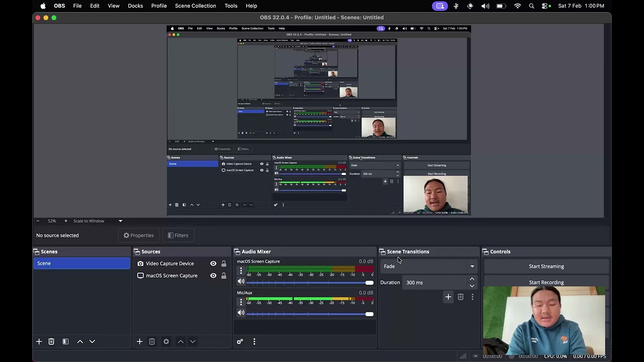Click the CPU: 0.0% status text
This screenshot has width=644, height=362.
pos(555,356)
